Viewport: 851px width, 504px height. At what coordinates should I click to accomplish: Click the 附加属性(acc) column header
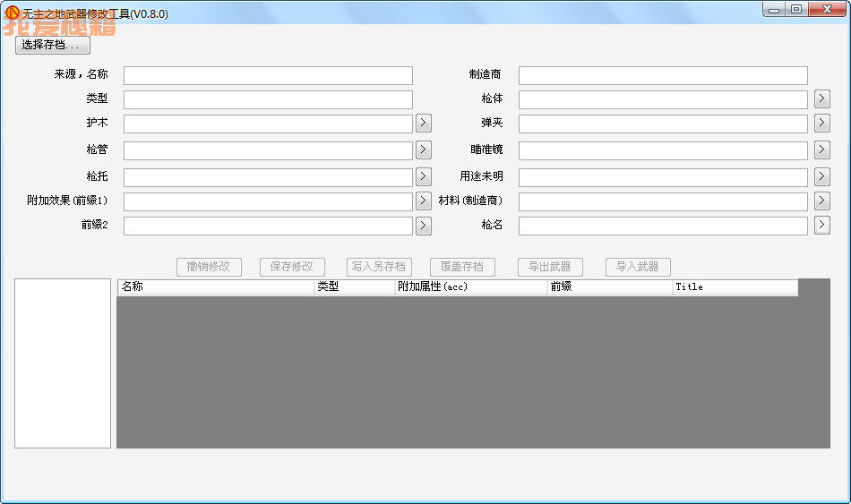click(470, 287)
